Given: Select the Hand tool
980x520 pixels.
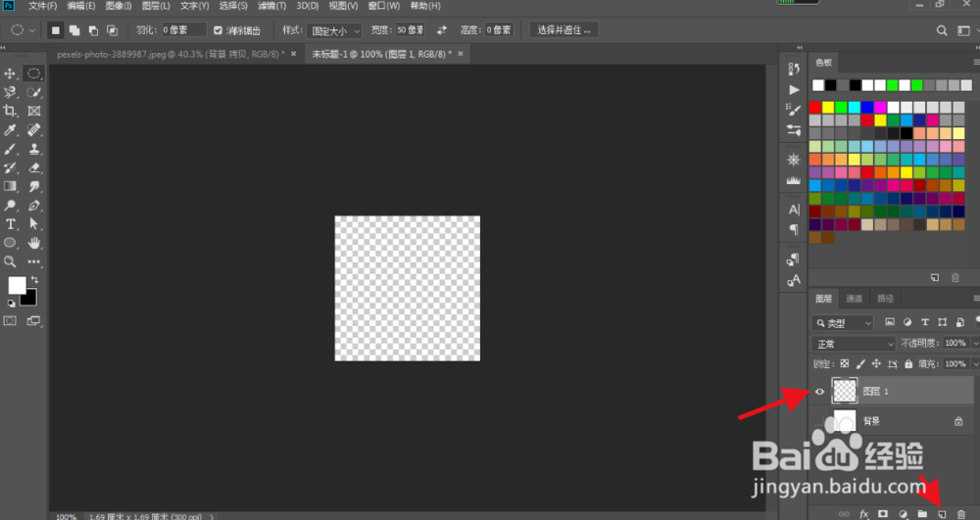Looking at the screenshot, I should click(33, 243).
